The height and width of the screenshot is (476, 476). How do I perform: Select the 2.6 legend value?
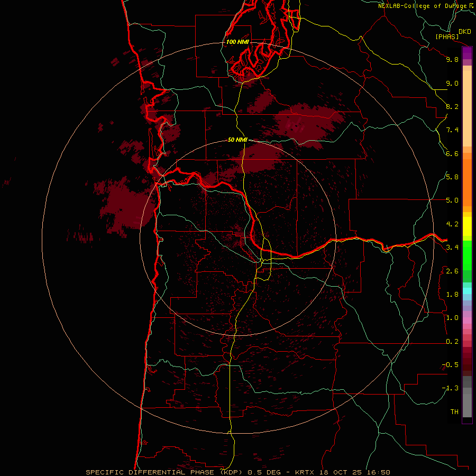point(452,271)
